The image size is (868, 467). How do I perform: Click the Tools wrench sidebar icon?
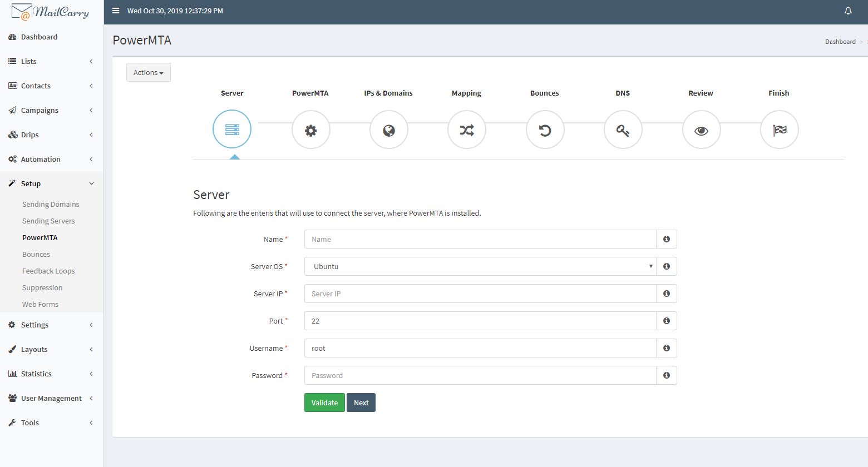point(12,423)
